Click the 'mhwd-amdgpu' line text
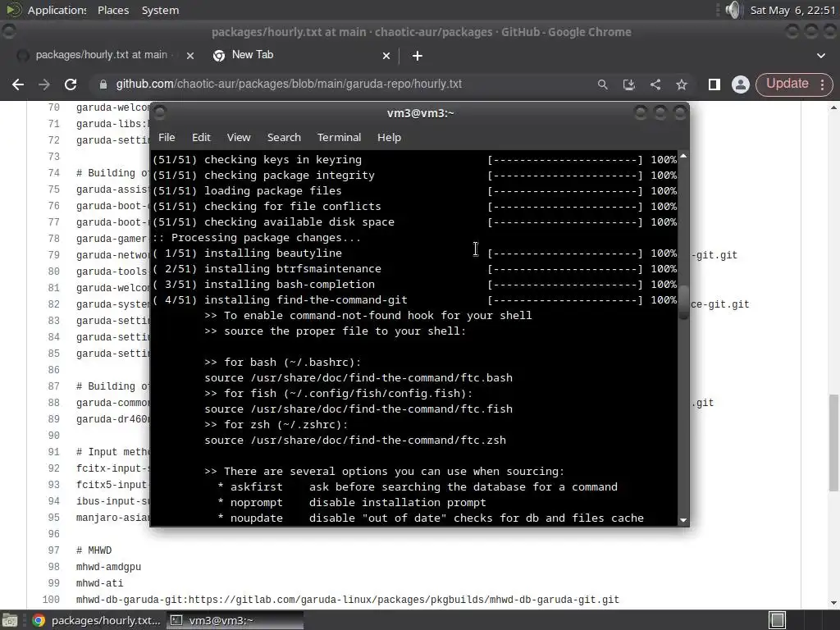 click(109, 567)
